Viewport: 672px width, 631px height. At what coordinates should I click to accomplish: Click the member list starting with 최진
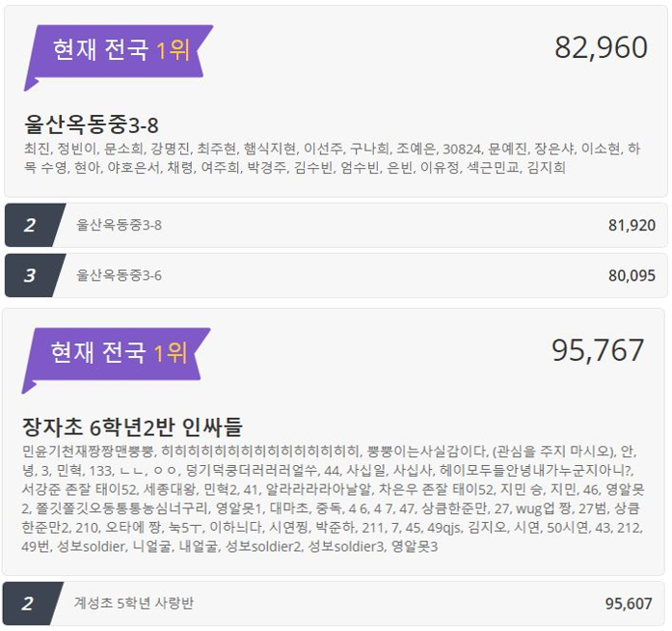(x=332, y=158)
